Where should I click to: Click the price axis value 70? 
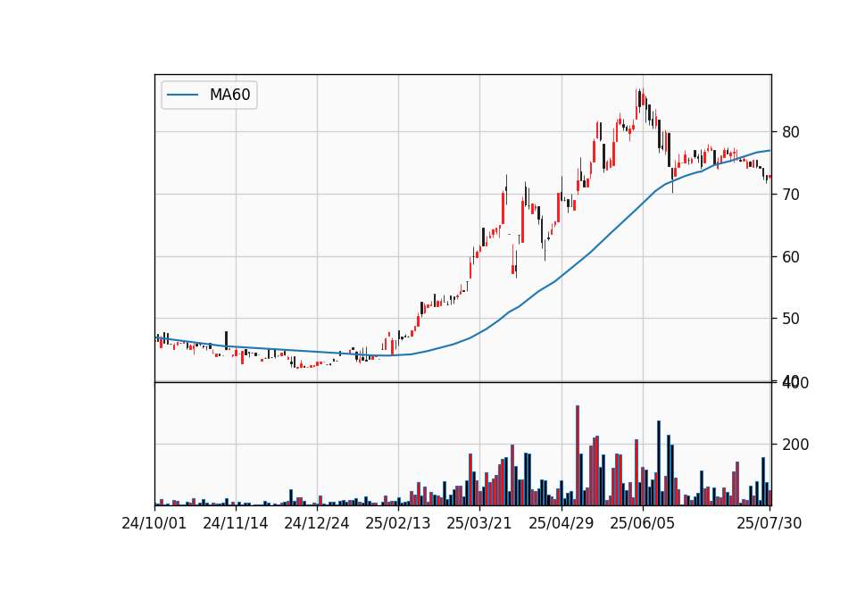click(790, 194)
